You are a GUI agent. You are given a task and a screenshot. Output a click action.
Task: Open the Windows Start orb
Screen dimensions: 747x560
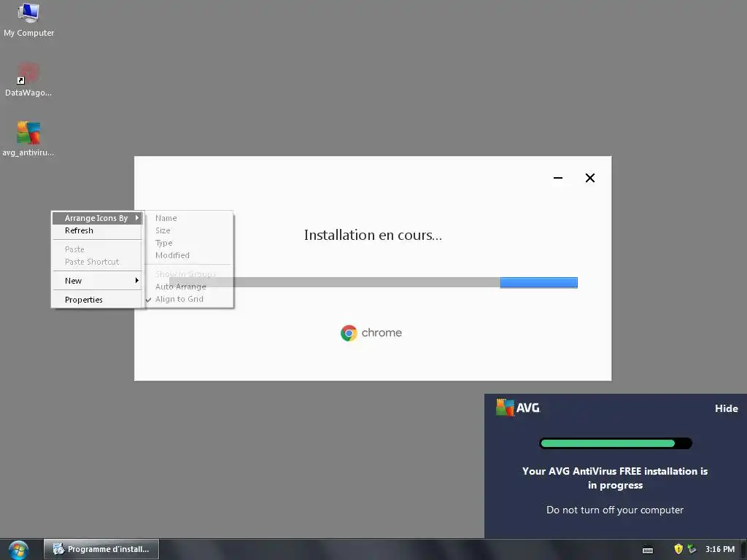click(18, 550)
